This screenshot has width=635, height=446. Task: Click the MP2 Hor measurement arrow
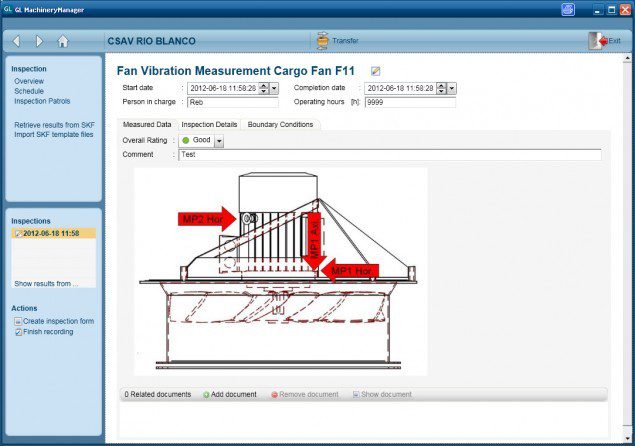point(207,219)
